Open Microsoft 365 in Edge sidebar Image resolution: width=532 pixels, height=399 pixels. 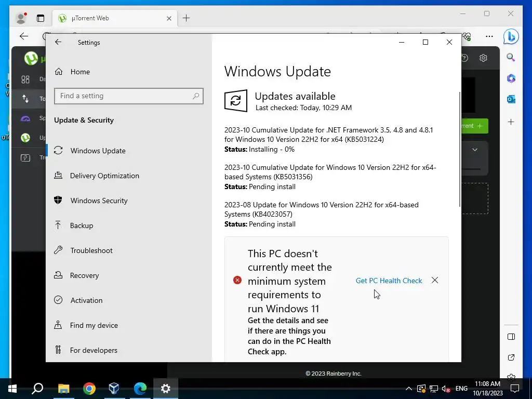(x=511, y=78)
